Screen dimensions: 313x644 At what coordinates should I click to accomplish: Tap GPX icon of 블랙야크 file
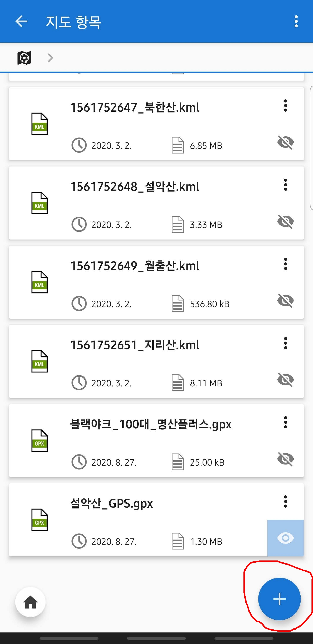click(x=40, y=441)
